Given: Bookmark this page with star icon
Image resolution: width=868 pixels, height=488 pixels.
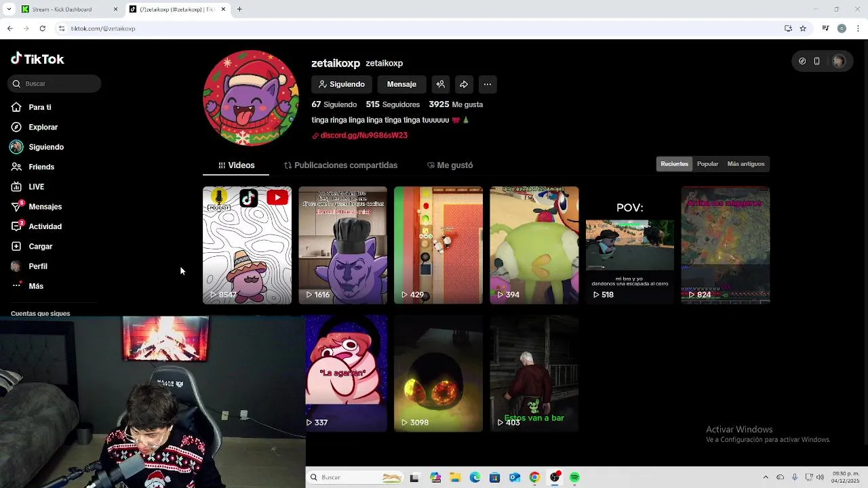Looking at the screenshot, I should coord(803,28).
